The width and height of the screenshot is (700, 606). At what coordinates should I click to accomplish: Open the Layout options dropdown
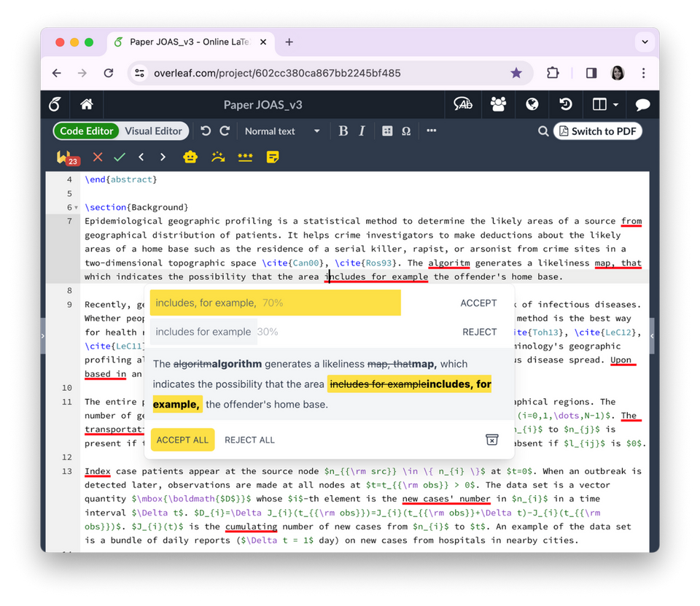coord(605,104)
